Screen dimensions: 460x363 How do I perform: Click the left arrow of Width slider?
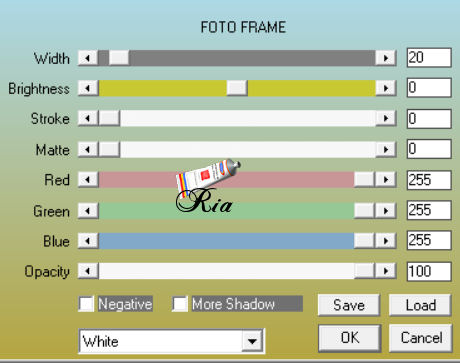coord(88,58)
